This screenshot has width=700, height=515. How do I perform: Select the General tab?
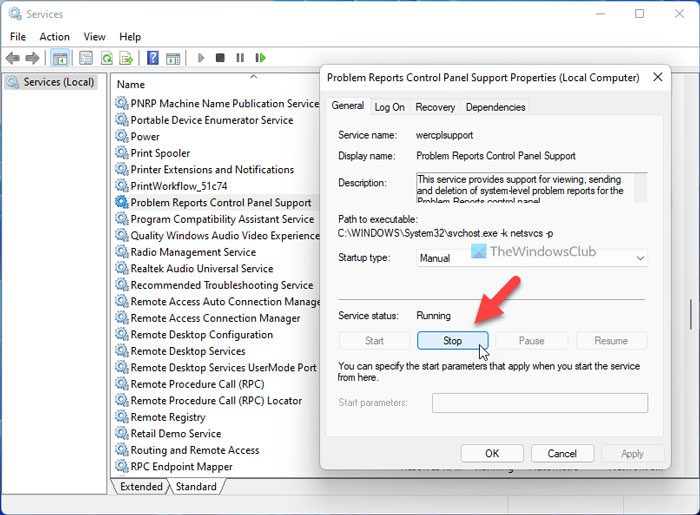tap(347, 106)
